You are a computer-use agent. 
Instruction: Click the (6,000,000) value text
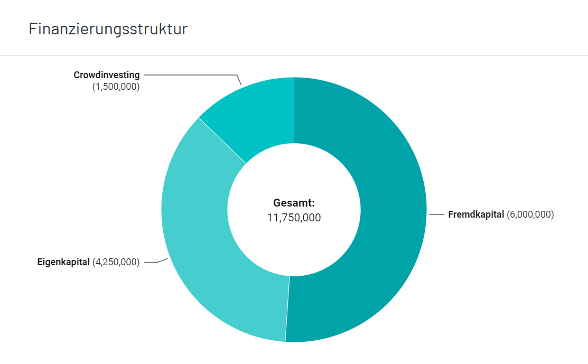coord(530,214)
